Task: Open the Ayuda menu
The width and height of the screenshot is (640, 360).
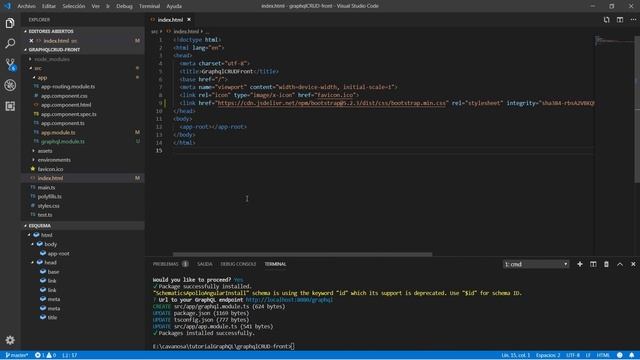Action: point(174,6)
